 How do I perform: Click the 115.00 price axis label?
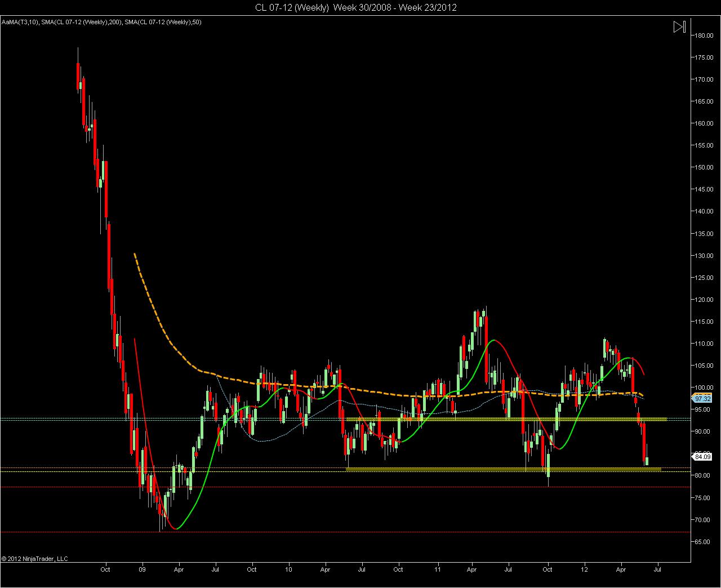point(703,322)
